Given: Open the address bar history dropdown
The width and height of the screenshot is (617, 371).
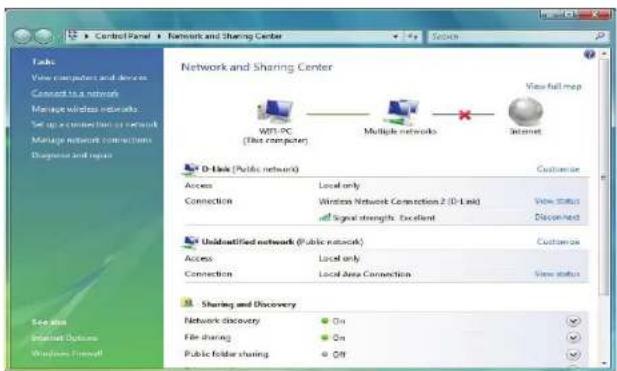Looking at the screenshot, I should click(x=395, y=36).
